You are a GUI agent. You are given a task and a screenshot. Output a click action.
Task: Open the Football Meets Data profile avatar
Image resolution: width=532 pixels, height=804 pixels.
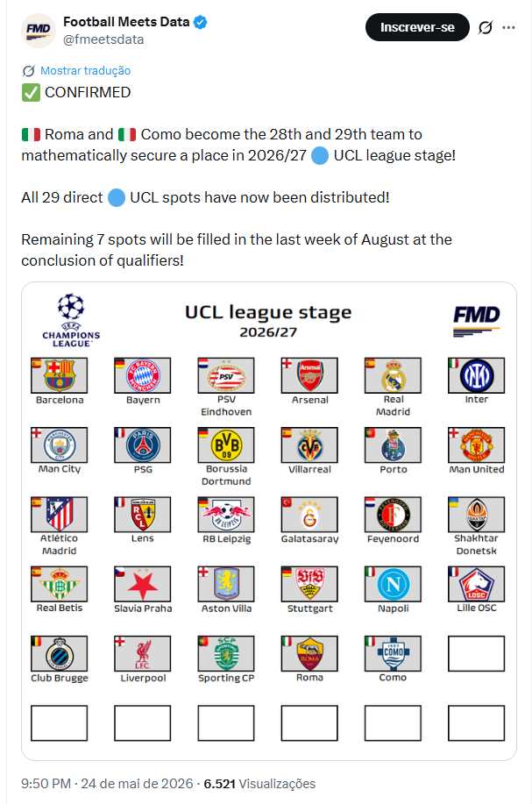click(39, 31)
